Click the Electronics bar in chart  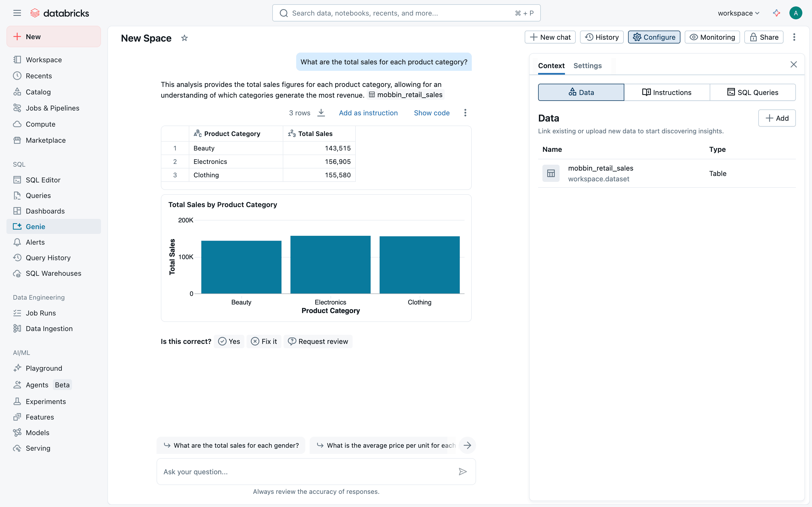(x=330, y=265)
